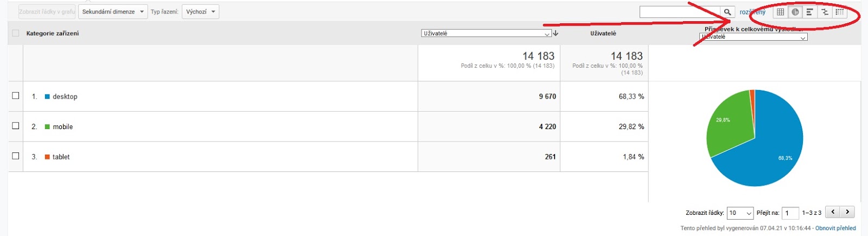This screenshot has height=236, width=868.
Task: Click the sort descending arrow by Uživatelé
Action: (556, 34)
